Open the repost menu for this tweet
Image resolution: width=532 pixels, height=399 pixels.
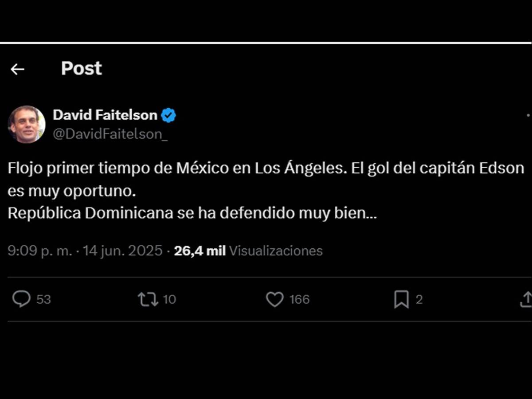[148, 299]
